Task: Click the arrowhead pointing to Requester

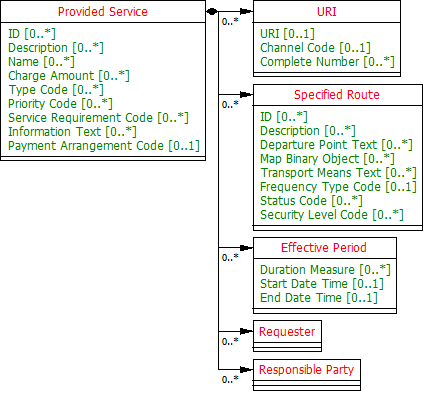Action: coord(246,331)
